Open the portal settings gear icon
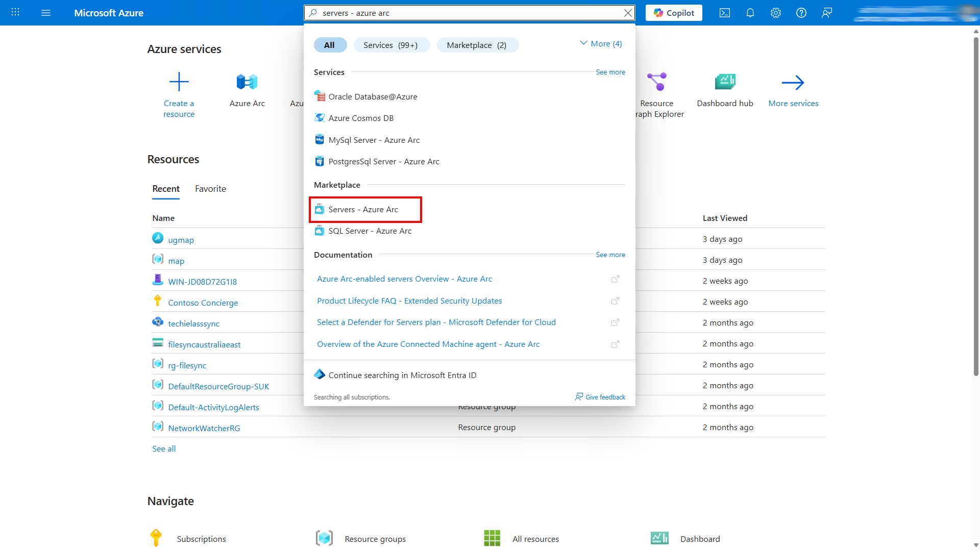This screenshot has height=551, width=980. click(x=775, y=13)
